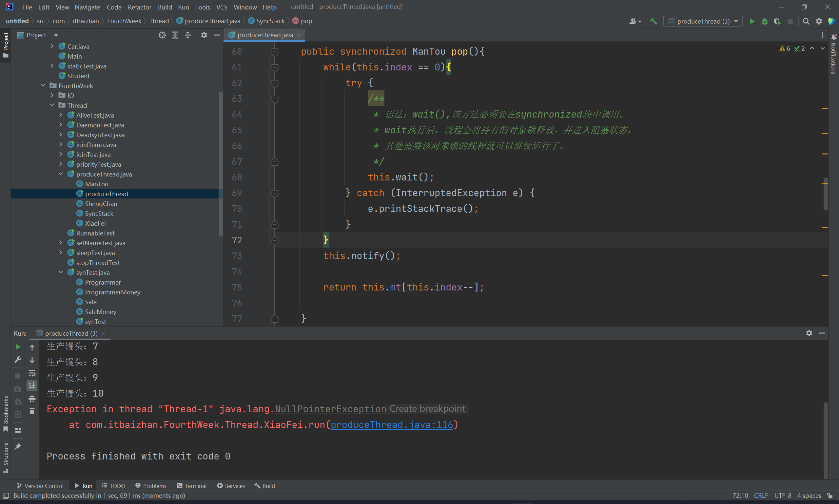Open Notifications side panel
The width and height of the screenshot is (839, 504).
click(833, 54)
